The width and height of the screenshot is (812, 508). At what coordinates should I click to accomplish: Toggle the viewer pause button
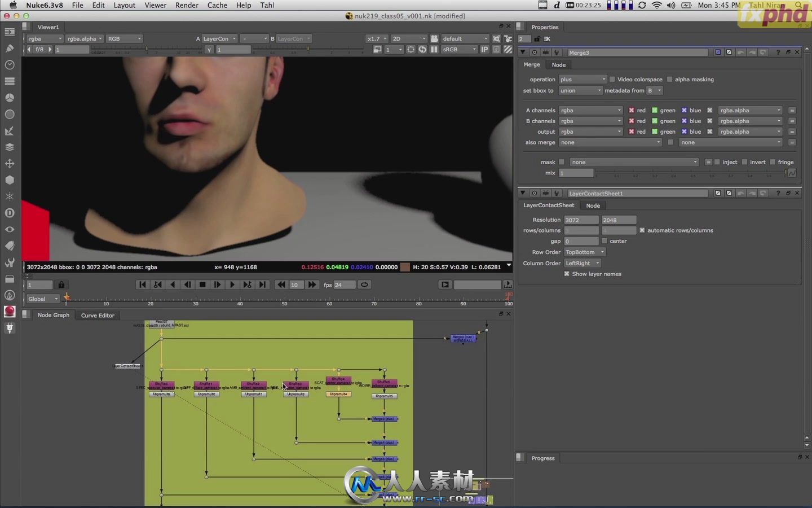tap(434, 50)
